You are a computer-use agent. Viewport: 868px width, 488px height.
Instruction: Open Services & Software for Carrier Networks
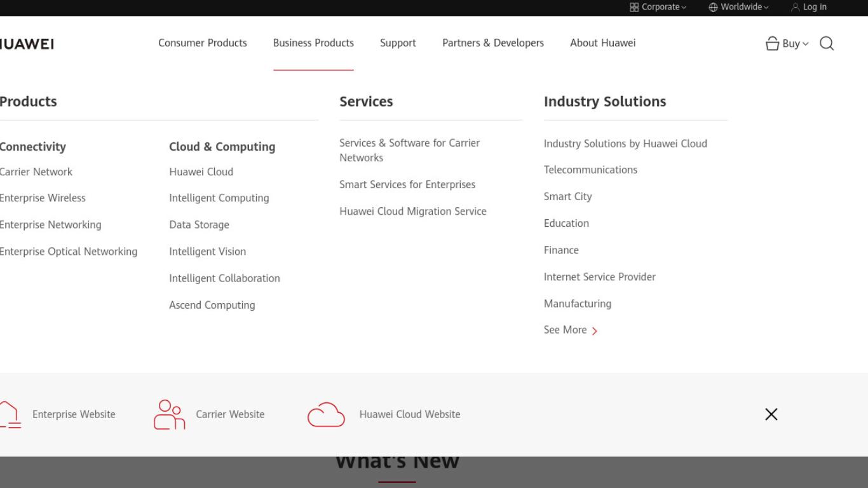click(x=409, y=150)
